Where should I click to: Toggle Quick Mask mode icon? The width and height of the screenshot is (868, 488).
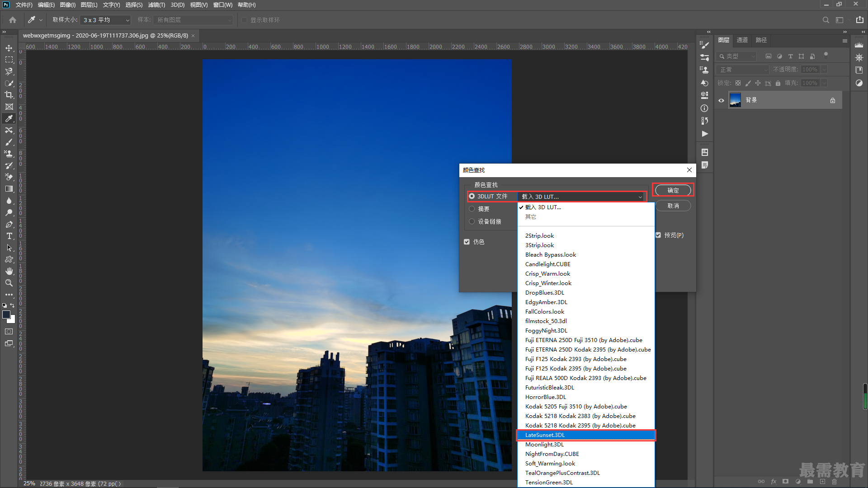point(9,332)
